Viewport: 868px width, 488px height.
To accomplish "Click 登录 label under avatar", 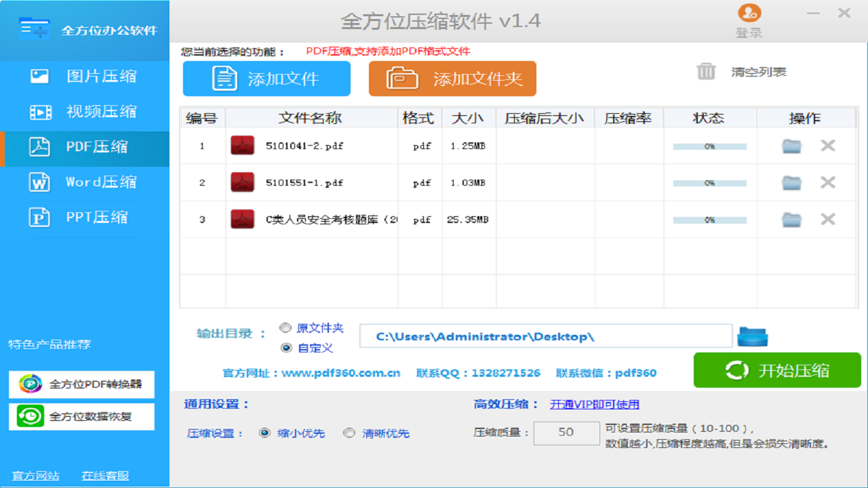I will tap(749, 33).
